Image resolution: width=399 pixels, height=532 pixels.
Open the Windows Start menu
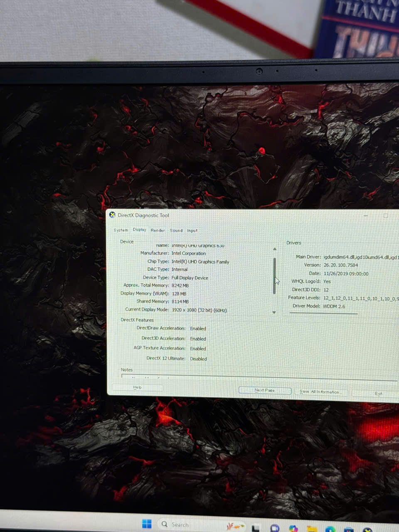click(x=147, y=524)
